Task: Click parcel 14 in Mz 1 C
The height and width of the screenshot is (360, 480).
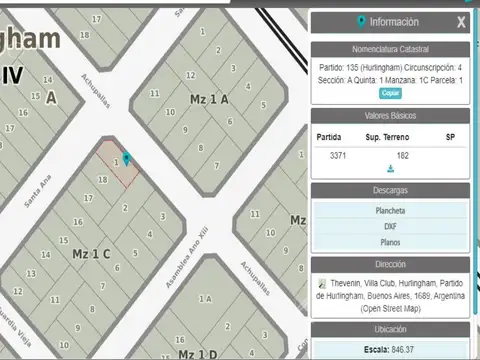Action: (x=46, y=255)
